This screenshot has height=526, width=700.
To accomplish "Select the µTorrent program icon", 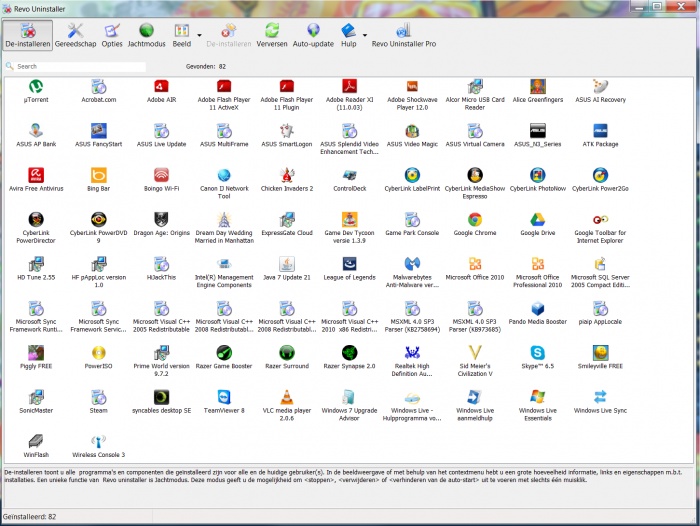I will click(36, 86).
